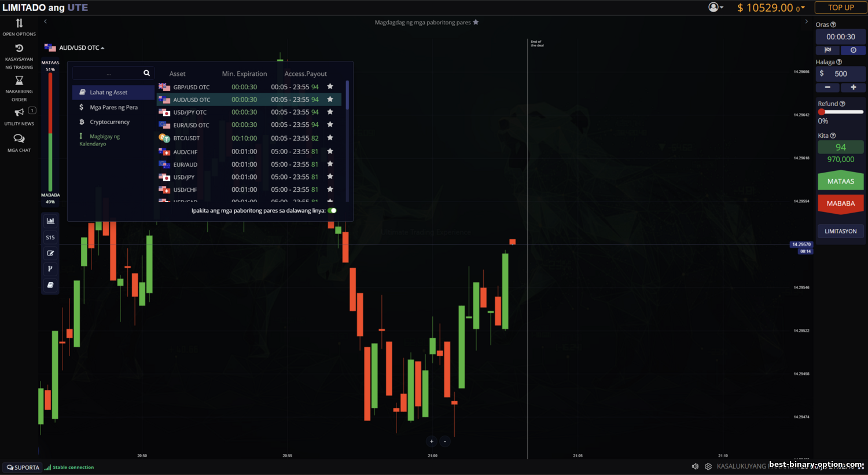Click the chart type bar-graph icon

50,221
